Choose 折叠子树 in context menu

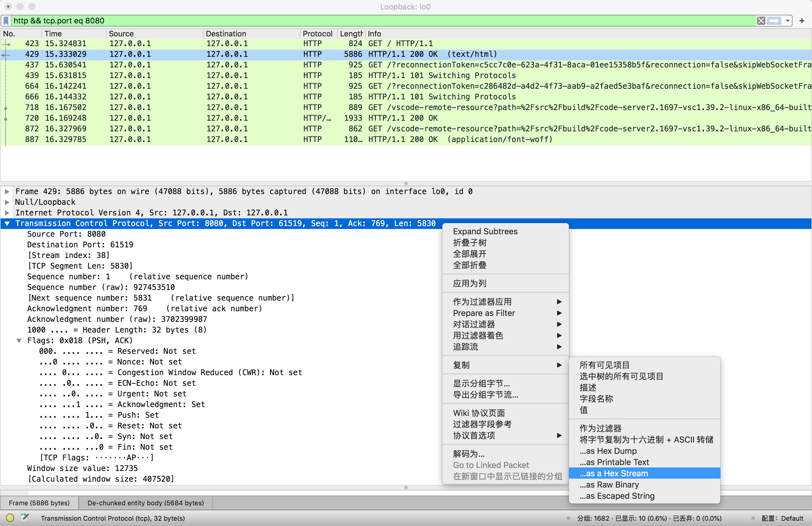[505, 243]
